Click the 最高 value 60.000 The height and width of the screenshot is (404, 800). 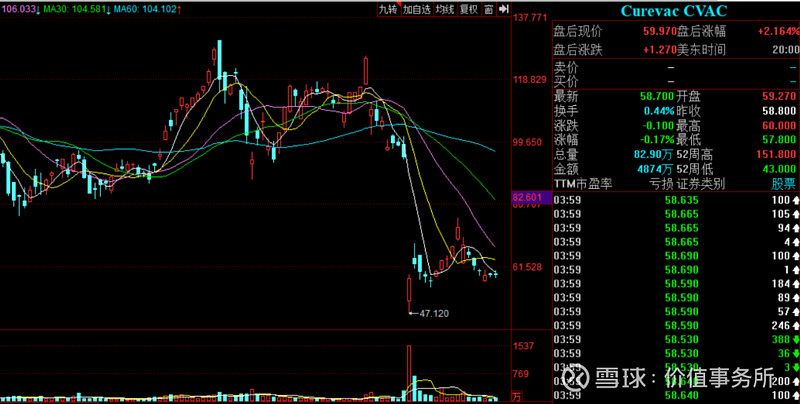tap(779, 125)
